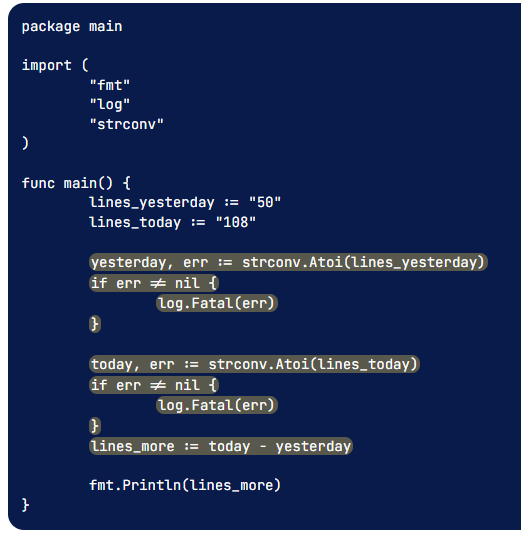Select the "log" import string
This screenshot has width=521, height=535.
click(110, 105)
